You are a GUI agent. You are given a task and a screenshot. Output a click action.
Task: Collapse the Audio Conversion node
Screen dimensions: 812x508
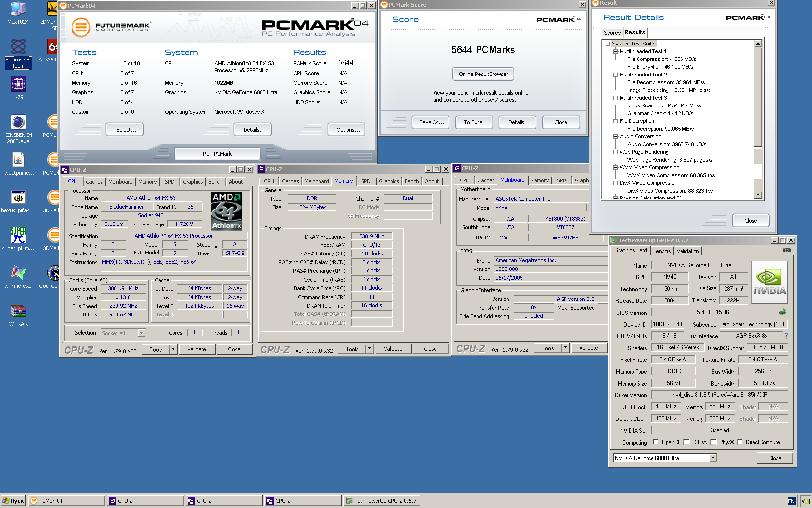616,136
